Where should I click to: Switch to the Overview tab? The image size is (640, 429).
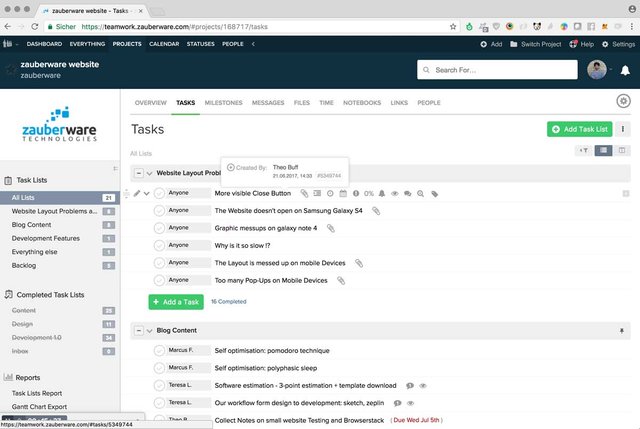coord(151,103)
